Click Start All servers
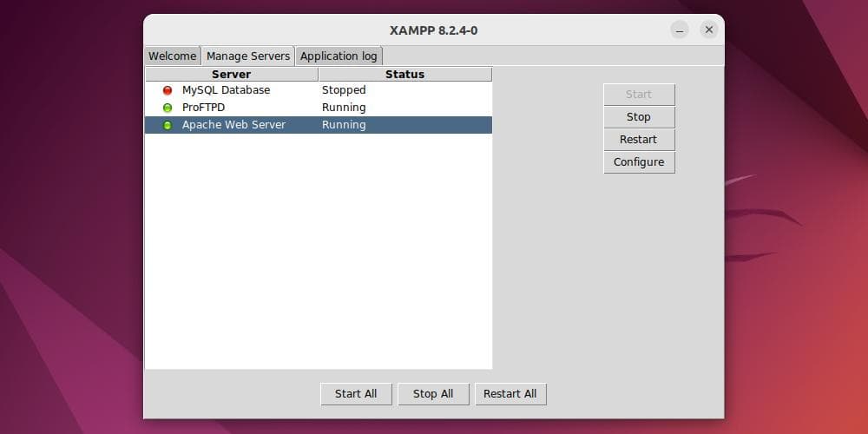 point(356,393)
